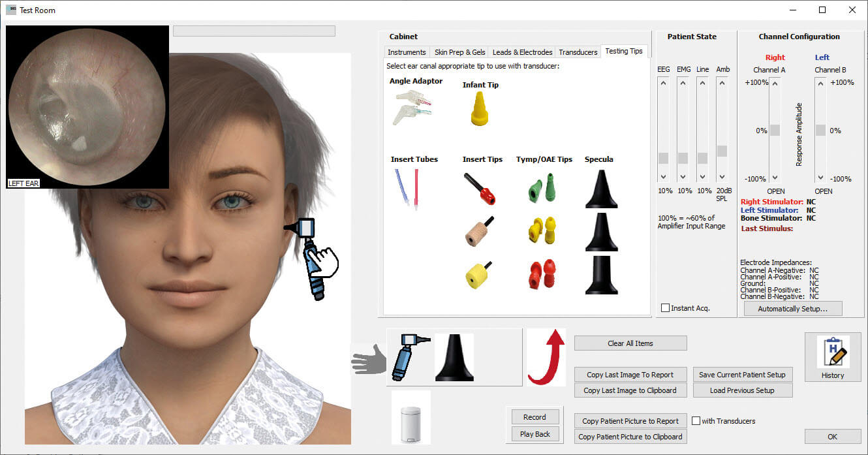This screenshot has width=868, height=455.
Task: Click Amb slider's down arrow
Action: tap(722, 177)
